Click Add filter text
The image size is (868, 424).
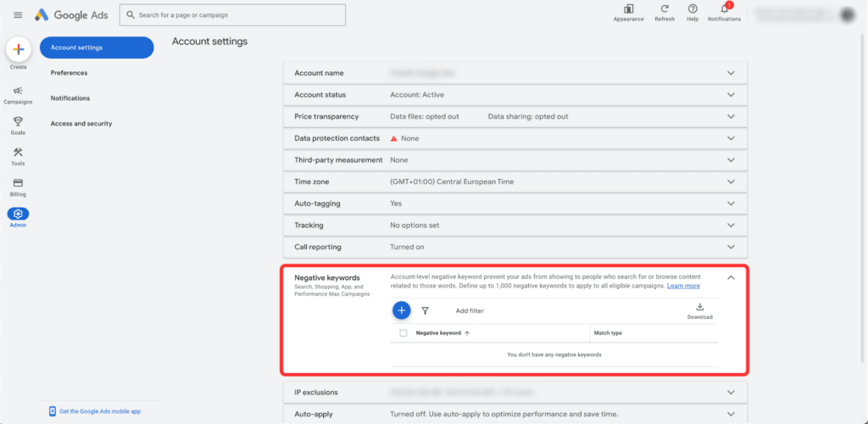(470, 311)
